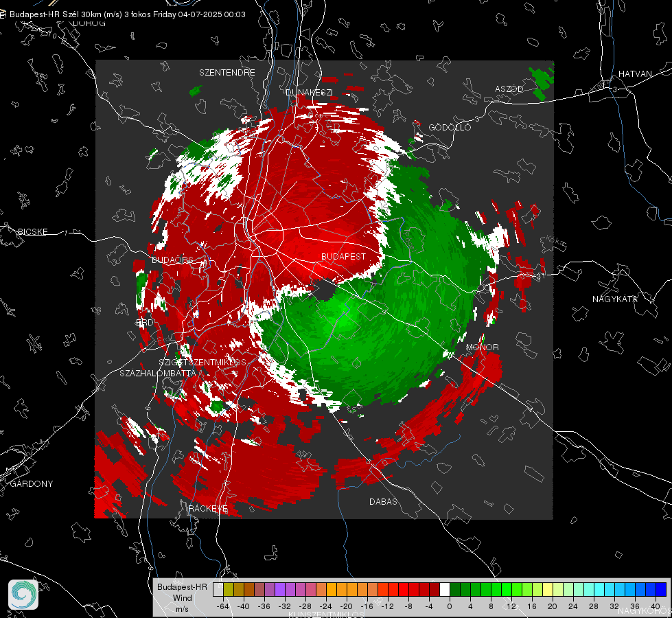Click the NAGYKATA label
The height and width of the screenshot is (618, 672).
[615, 299]
